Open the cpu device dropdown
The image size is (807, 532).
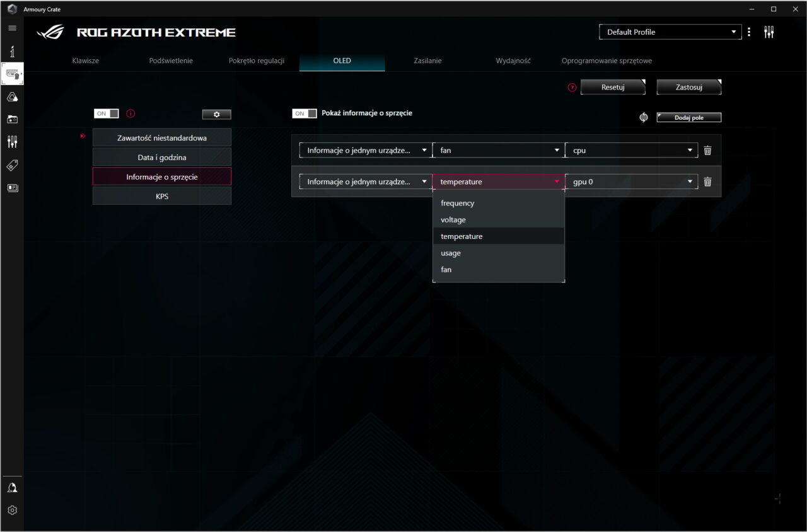point(632,151)
